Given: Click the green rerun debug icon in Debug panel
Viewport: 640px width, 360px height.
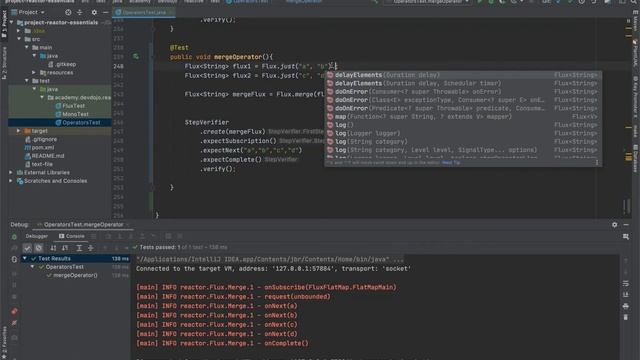Looking at the screenshot, I should coord(14,236).
